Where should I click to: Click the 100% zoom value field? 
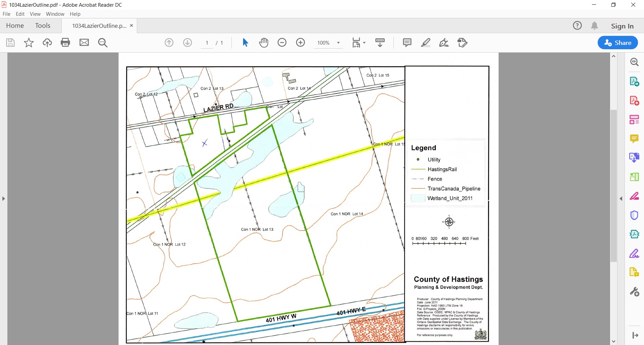(x=324, y=43)
